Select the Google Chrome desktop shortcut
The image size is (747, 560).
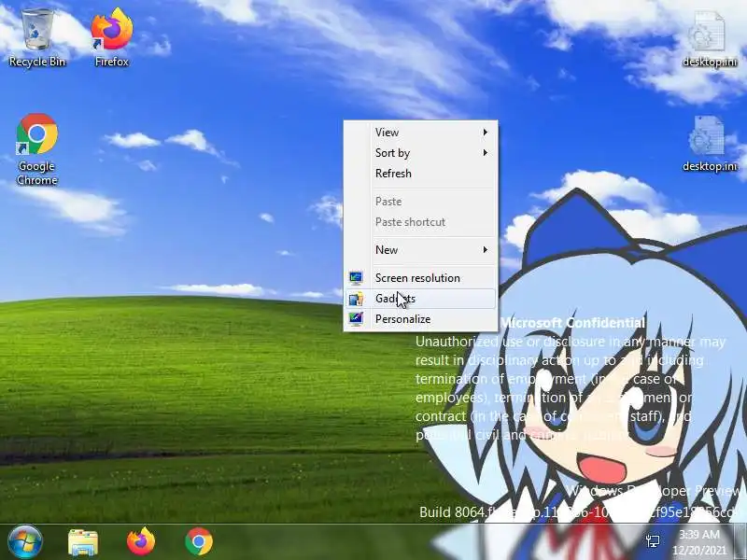coord(37,149)
